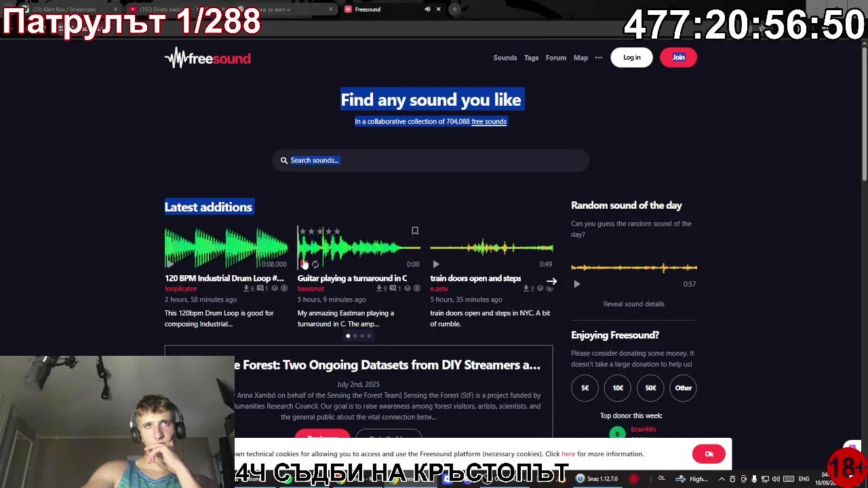Image resolution: width=868 pixels, height=488 pixels.
Task: Open a new browser tab
Action: click(x=454, y=9)
